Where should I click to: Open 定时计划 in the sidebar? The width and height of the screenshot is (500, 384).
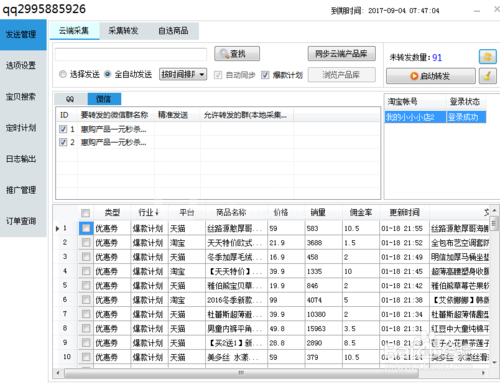tap(21, 128)
